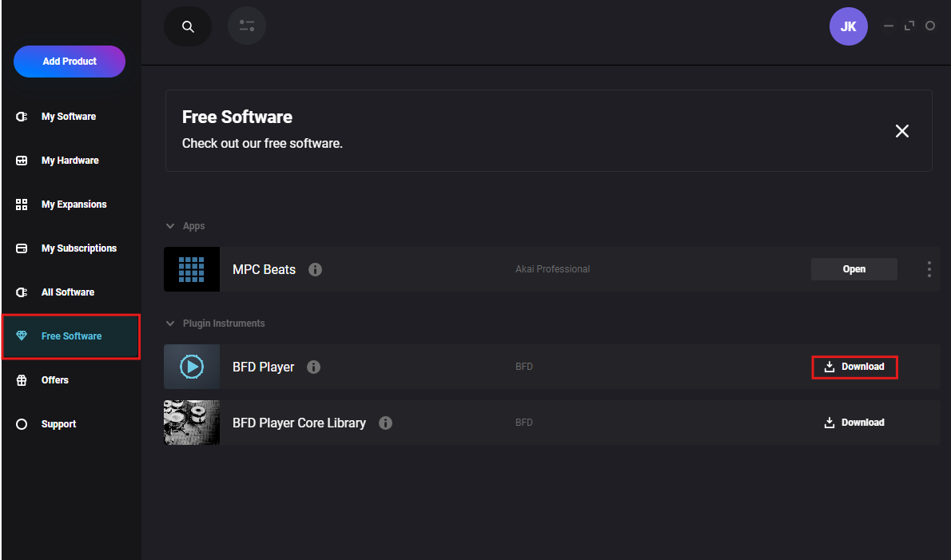Switch to My Expansions

[71, 205]
